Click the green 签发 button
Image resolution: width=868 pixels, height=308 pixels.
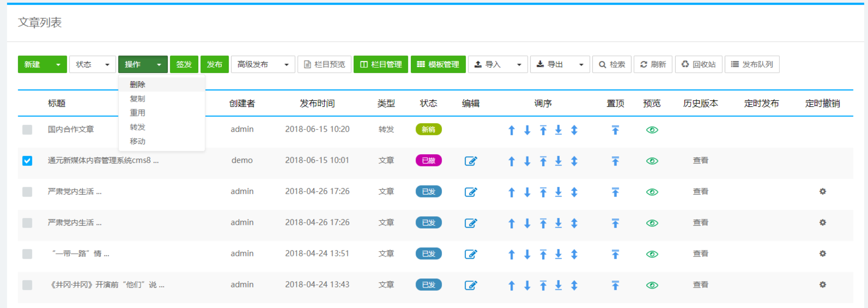coord(184,64)
